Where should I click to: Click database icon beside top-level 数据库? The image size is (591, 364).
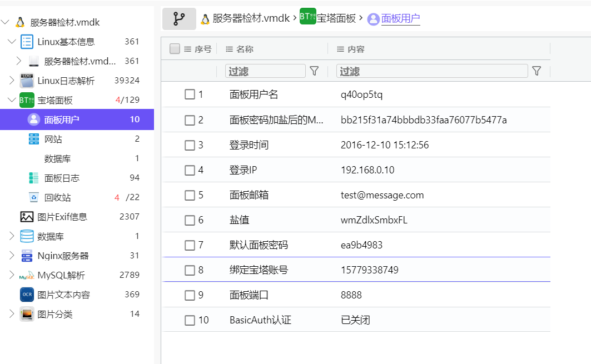pos(27,236)
